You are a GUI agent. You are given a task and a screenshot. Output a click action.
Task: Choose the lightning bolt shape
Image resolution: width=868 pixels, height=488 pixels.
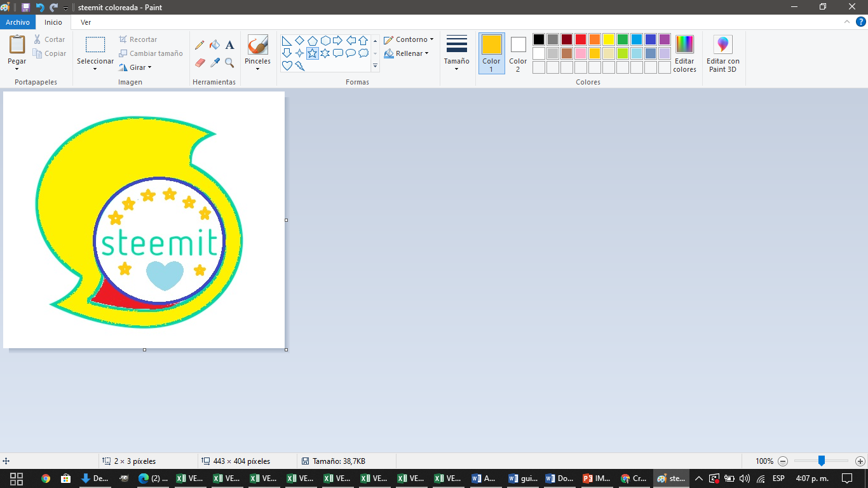(300, 65)
